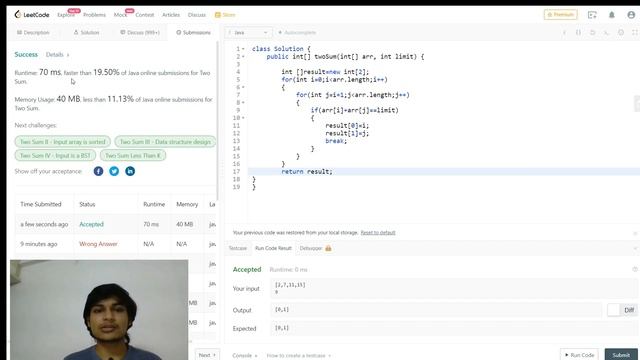Click the LeetCode logo
The width and height of the screenshot is (640, 360).
31,15
